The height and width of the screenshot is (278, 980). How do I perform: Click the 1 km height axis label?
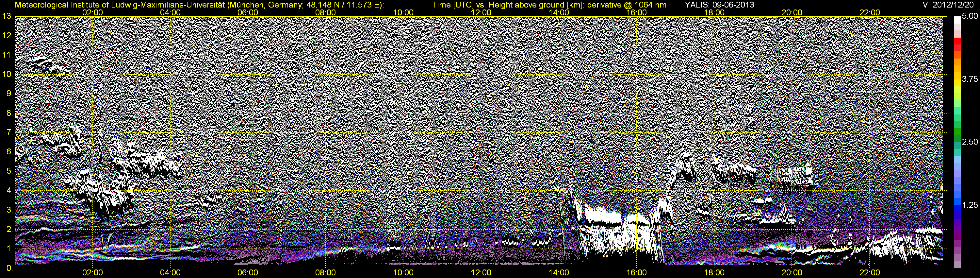coord(9,249)
